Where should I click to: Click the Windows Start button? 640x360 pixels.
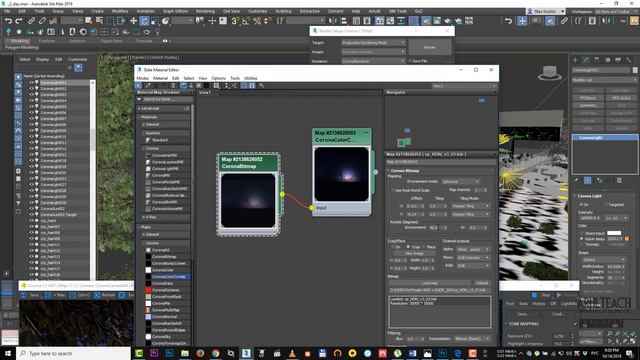pos(7,353)
